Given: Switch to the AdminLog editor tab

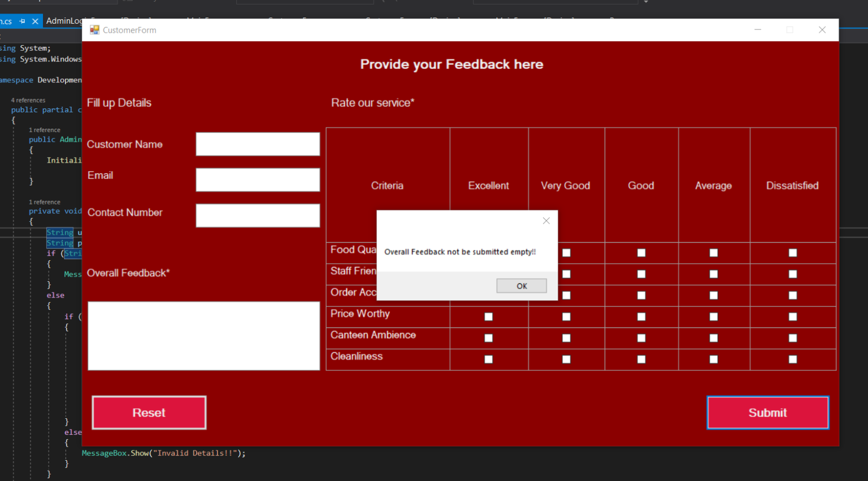Looking at the screenshot, I should tap(63, 21).
